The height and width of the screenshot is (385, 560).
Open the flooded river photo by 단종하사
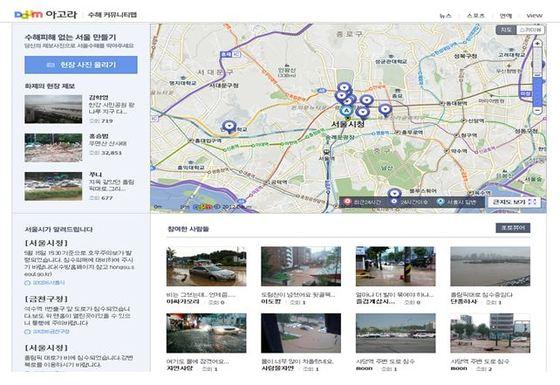[490, 266]
